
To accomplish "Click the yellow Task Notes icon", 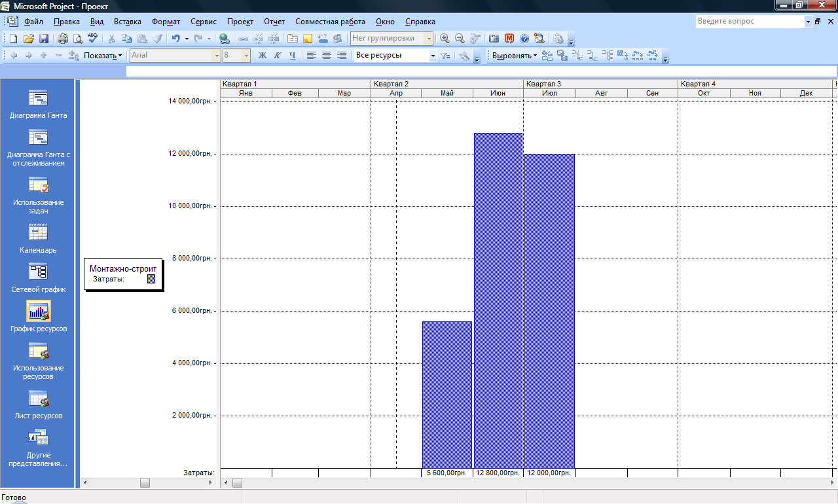I will (308, 39).
